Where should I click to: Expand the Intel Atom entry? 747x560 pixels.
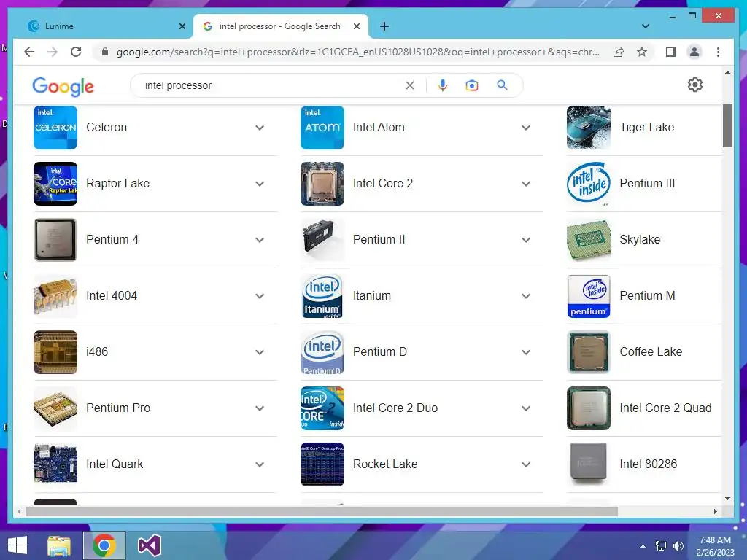(x=526, y=128)
